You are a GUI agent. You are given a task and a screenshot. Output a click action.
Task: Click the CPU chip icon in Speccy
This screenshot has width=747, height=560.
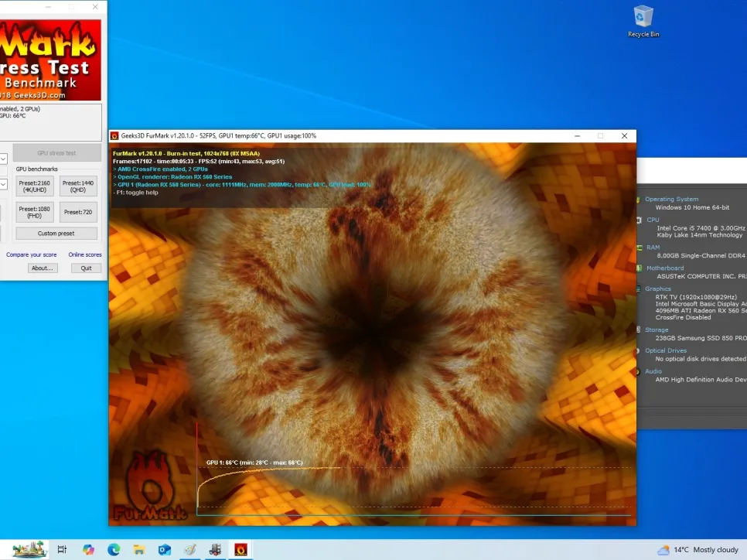(x=639, y=220)
